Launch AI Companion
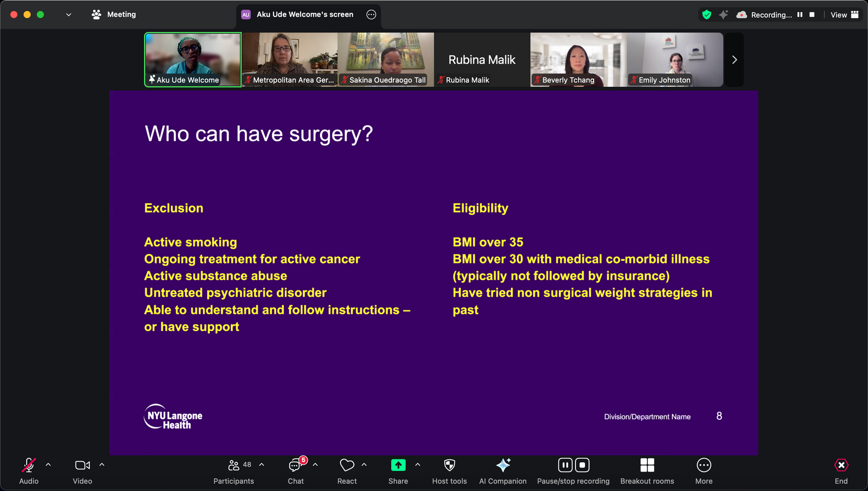 [503, 471]
